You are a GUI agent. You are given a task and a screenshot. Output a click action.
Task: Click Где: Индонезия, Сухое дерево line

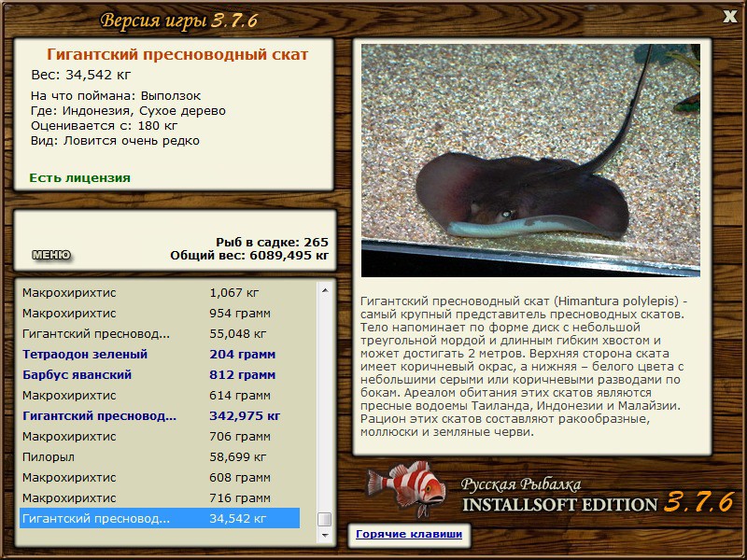128,110
